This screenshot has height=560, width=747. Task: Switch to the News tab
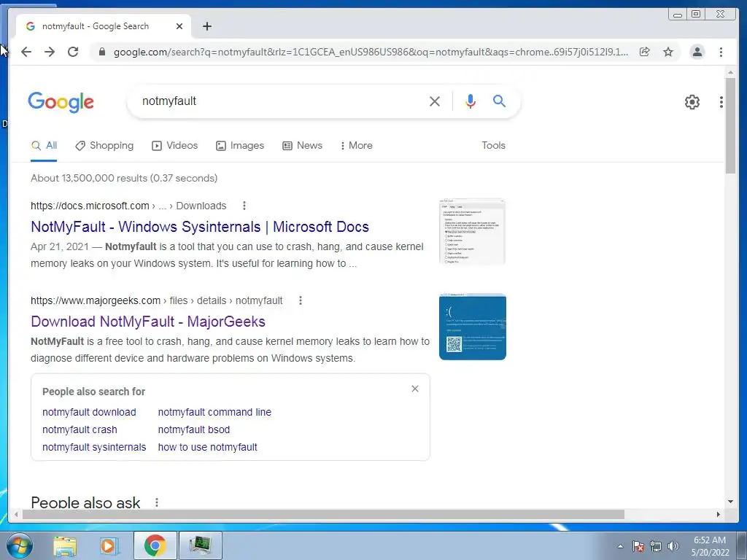303,146
